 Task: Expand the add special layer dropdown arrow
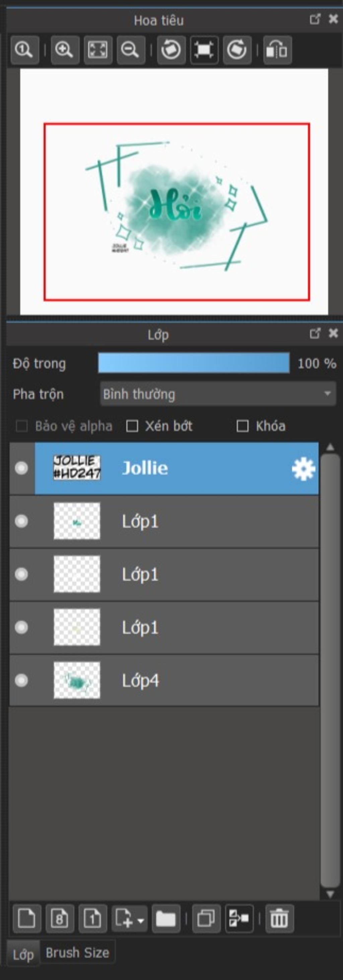click(141, 921)
